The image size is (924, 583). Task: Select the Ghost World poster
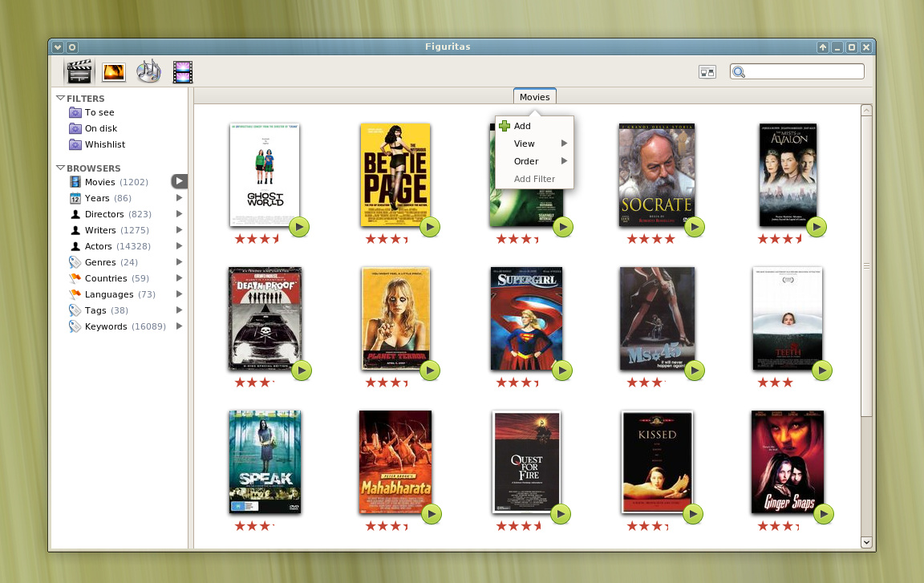265,175
